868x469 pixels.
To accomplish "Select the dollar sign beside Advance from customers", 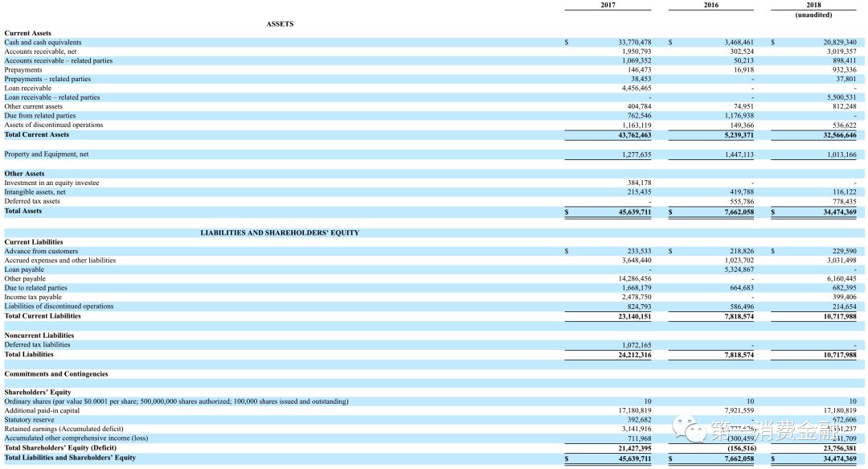I will [x=567, y=250].
